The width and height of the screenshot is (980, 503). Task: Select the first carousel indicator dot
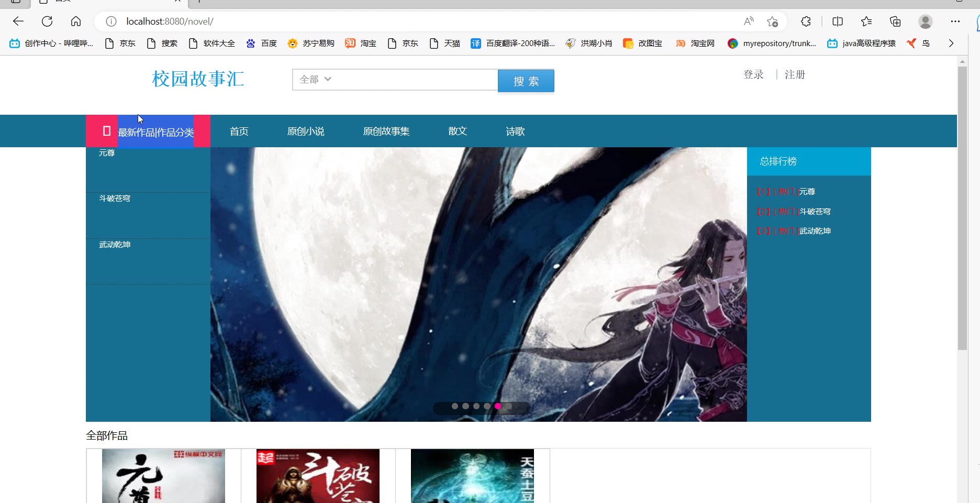point(455,406)
